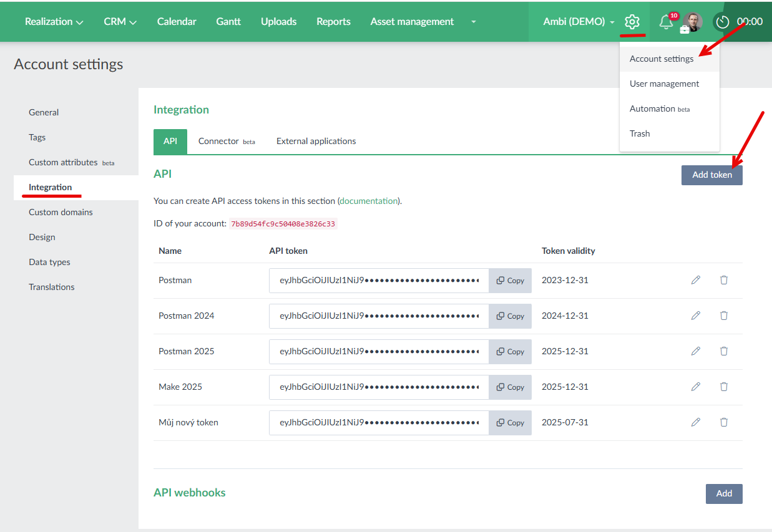This screenshot has width=772, height=532.
Task: Delete the Můj nový token entry
Action: pyautogui.click(x=724, y=422)
